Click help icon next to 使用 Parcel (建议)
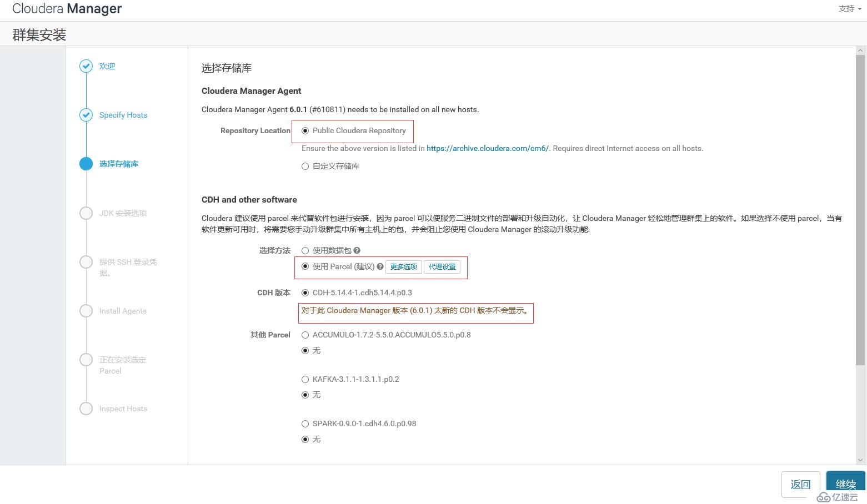Image resolution: width=867 pixels, height=504 pixels. click(380, 266)
